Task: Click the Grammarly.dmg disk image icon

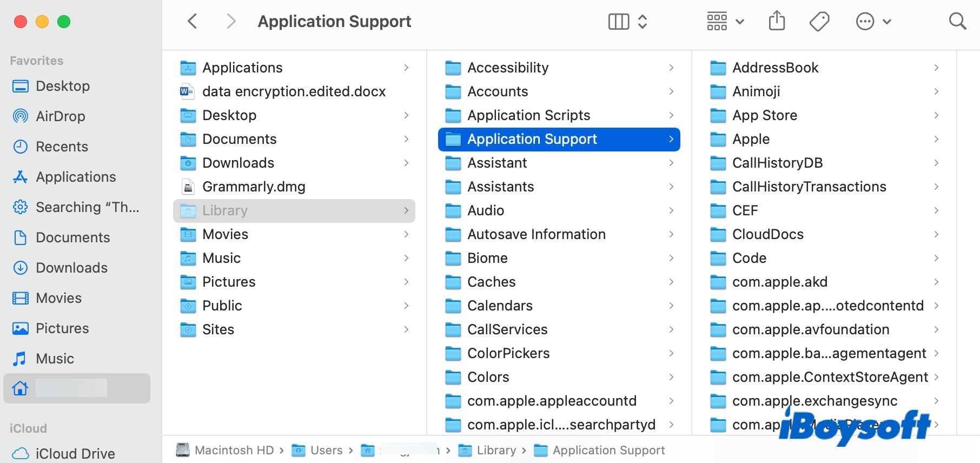Action: click(188, 186)
